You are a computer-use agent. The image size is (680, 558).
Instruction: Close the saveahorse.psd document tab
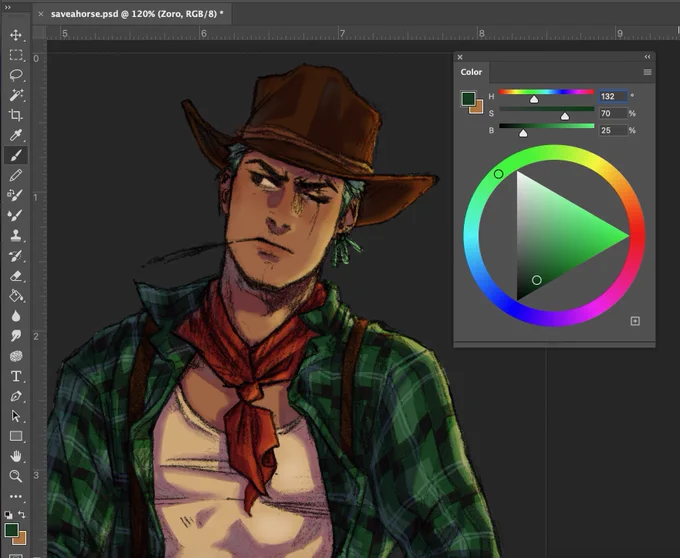[41, 14]
